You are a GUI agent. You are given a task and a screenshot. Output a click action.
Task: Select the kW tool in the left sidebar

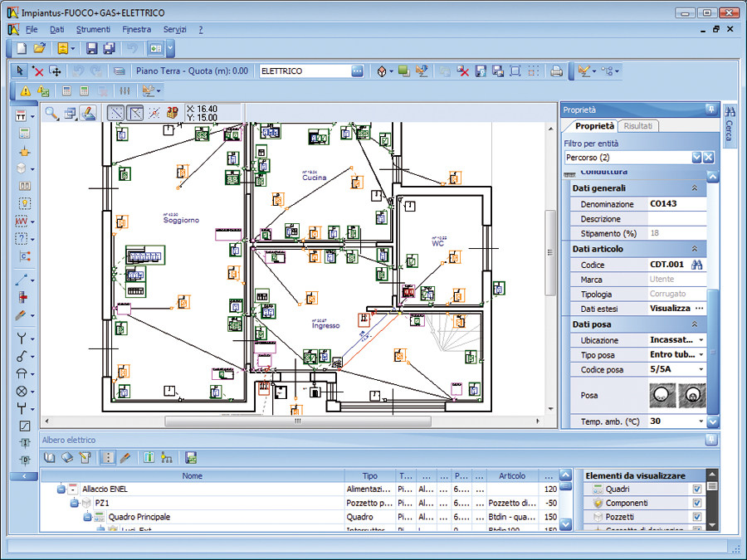pyautogui.click(x=22, y=222)
